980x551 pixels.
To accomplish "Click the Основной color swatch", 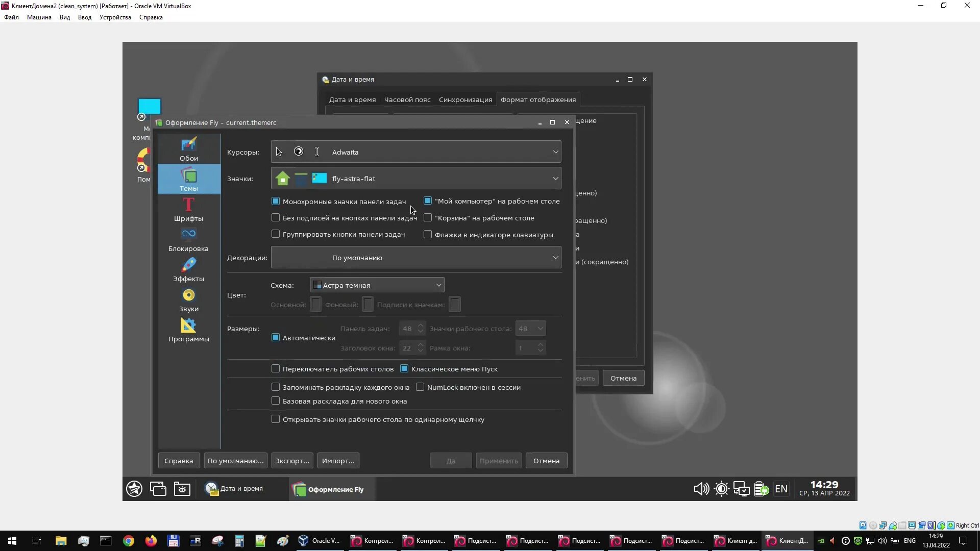I will click(x=316, y=305).
